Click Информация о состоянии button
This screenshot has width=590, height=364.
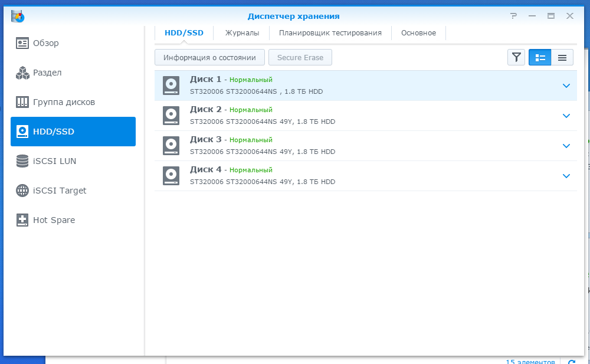click(209, 57)
